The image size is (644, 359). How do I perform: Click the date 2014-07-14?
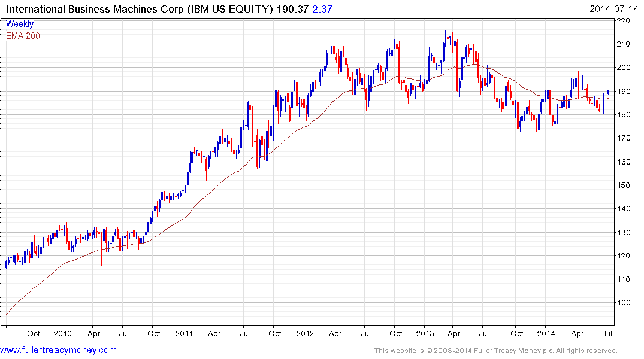[x=613, y=9]
